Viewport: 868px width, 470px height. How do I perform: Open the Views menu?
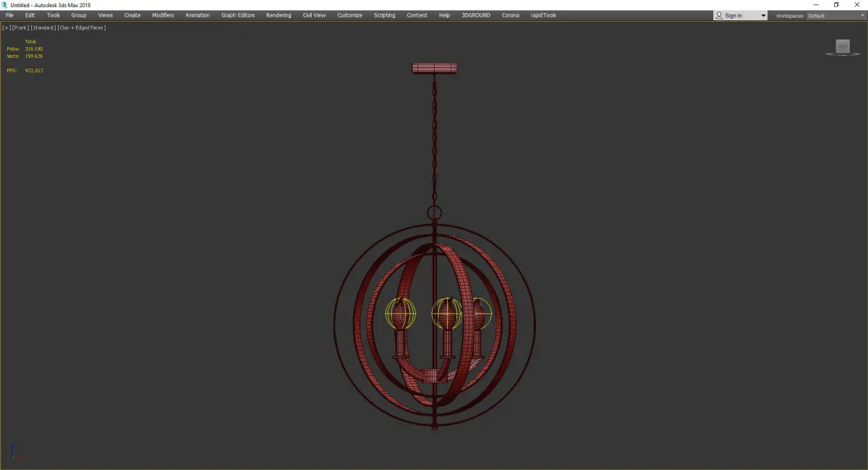106,15
